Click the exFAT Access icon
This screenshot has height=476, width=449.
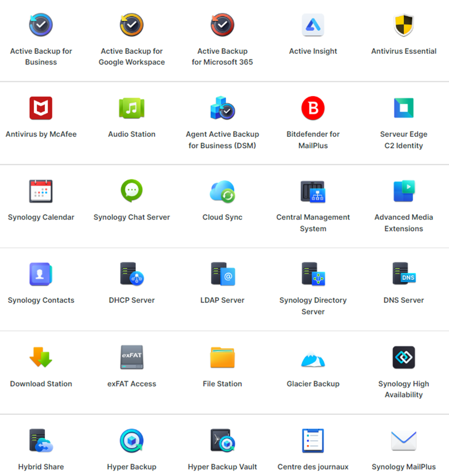tap(132, 357)
